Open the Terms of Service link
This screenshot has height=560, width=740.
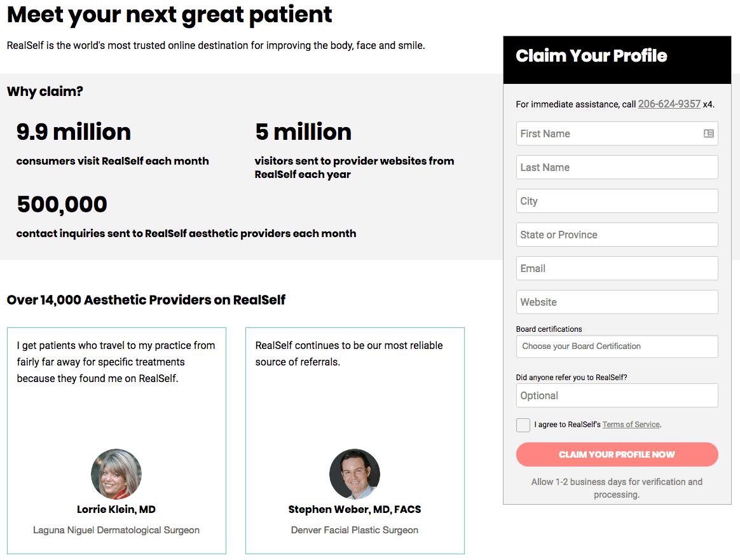click(631, 425)
